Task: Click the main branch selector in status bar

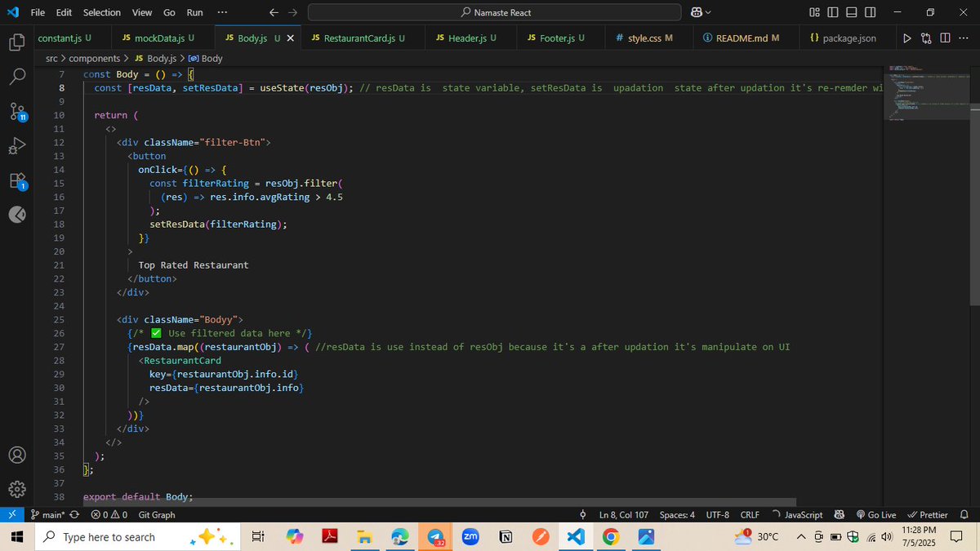Action: click(x=48, y=515)
